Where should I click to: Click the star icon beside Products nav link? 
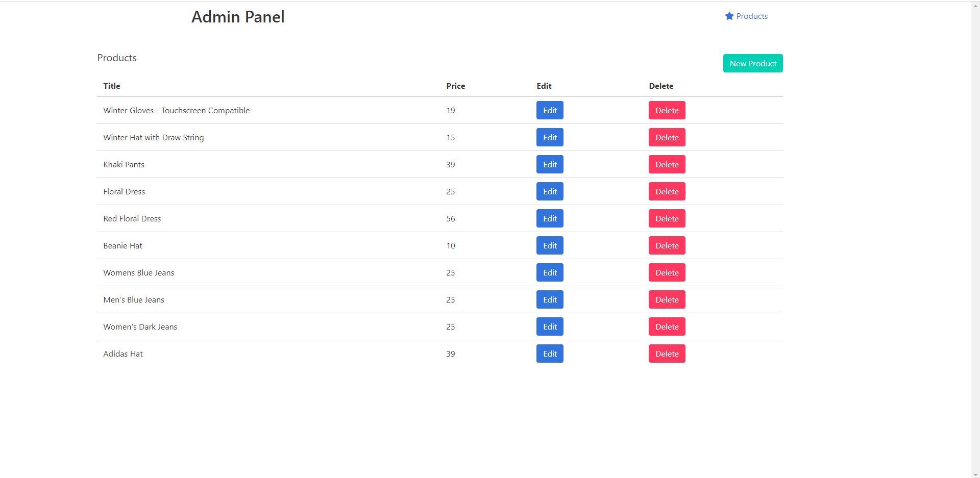click(729, 16)
